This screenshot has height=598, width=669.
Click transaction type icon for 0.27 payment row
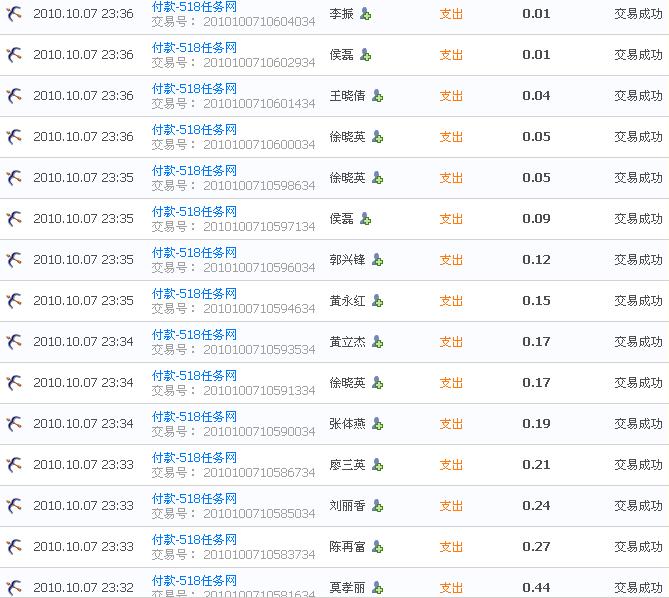coord(14,547)
